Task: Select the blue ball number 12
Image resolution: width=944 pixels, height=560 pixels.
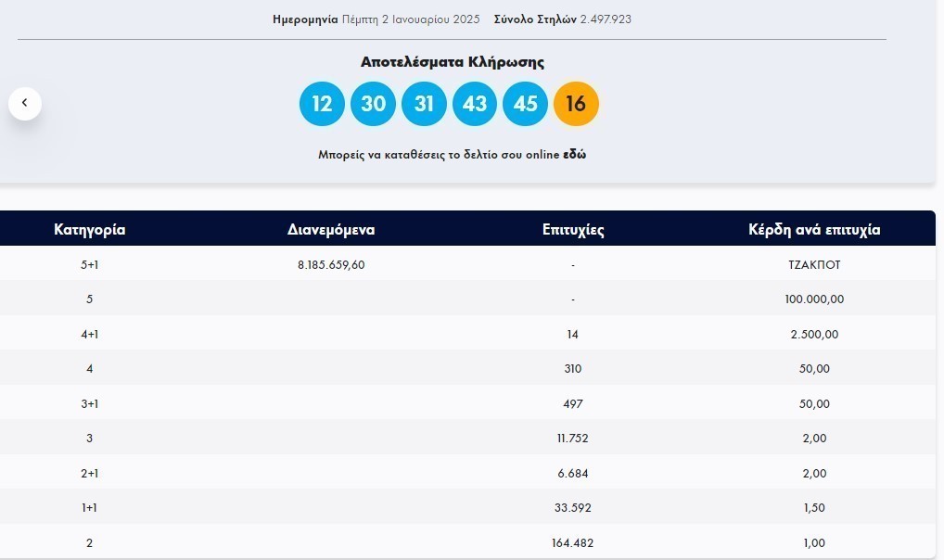Action: point(322,104)
